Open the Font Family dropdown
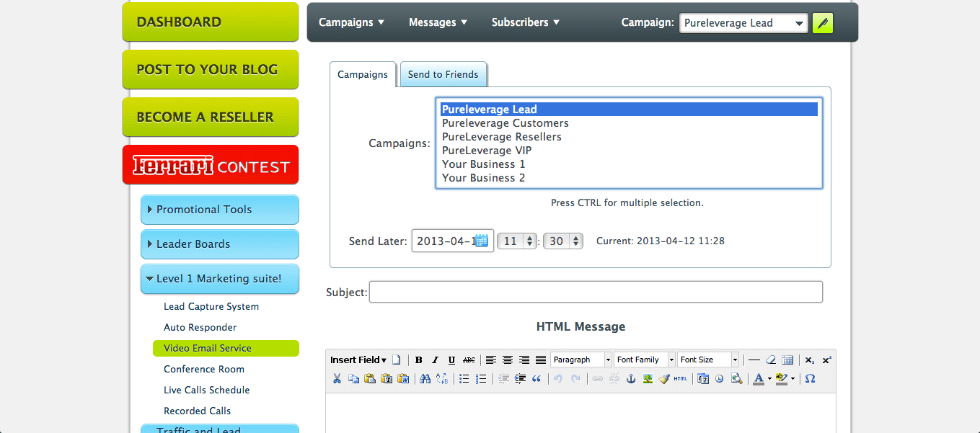This screenshot has width=980, height=433. (645, 360)
